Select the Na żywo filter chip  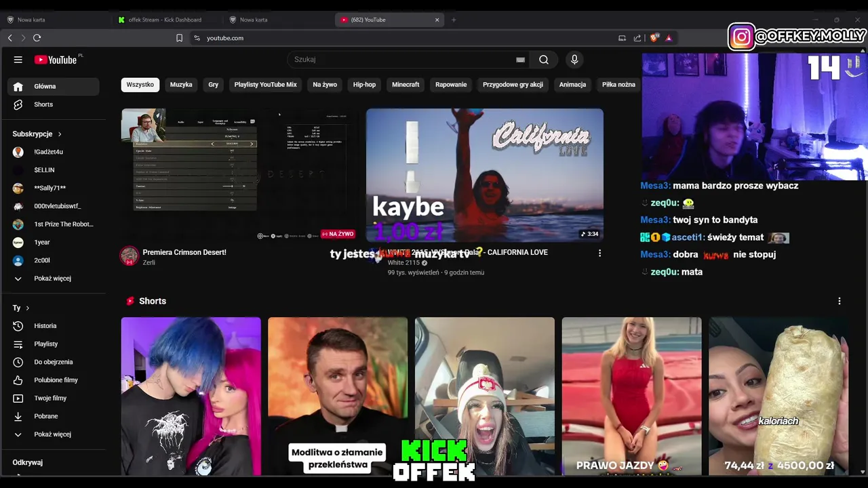(325, 85)
